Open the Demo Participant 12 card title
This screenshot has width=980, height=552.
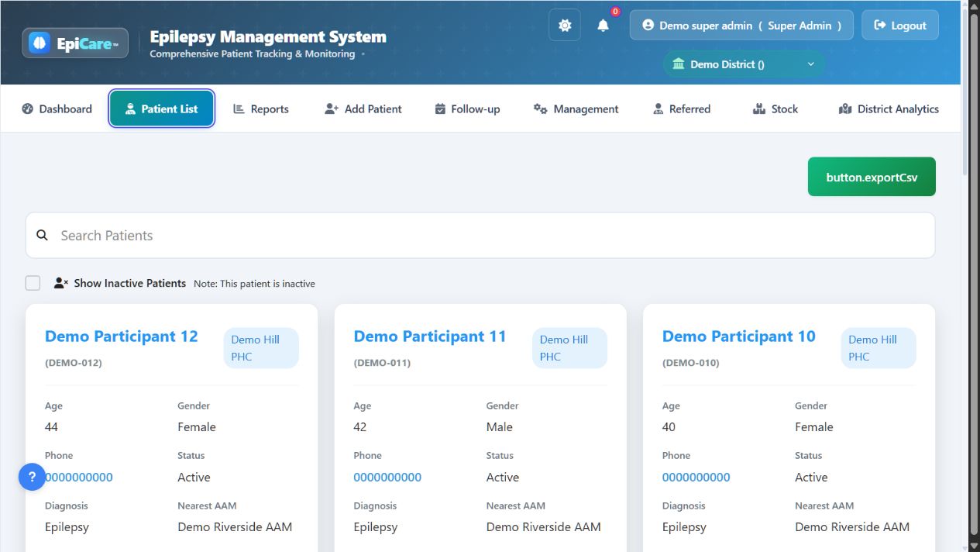(122, 336)
